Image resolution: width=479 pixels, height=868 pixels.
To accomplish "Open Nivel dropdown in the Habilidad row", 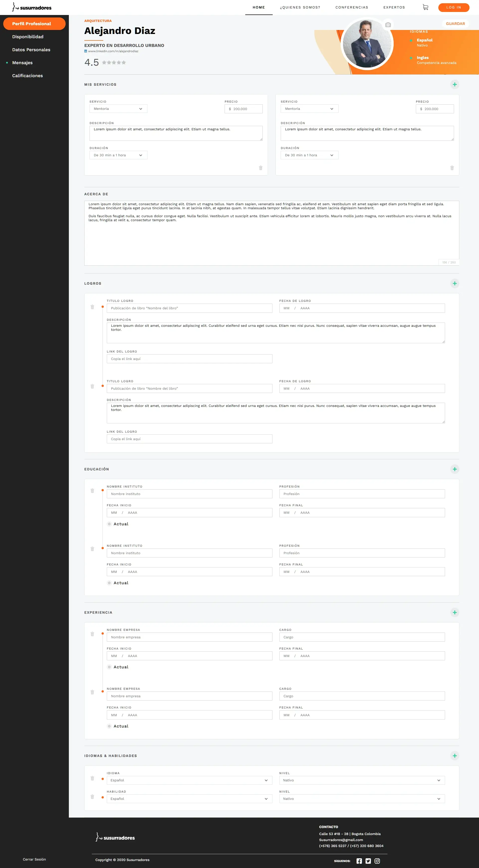I will [362, 799].
